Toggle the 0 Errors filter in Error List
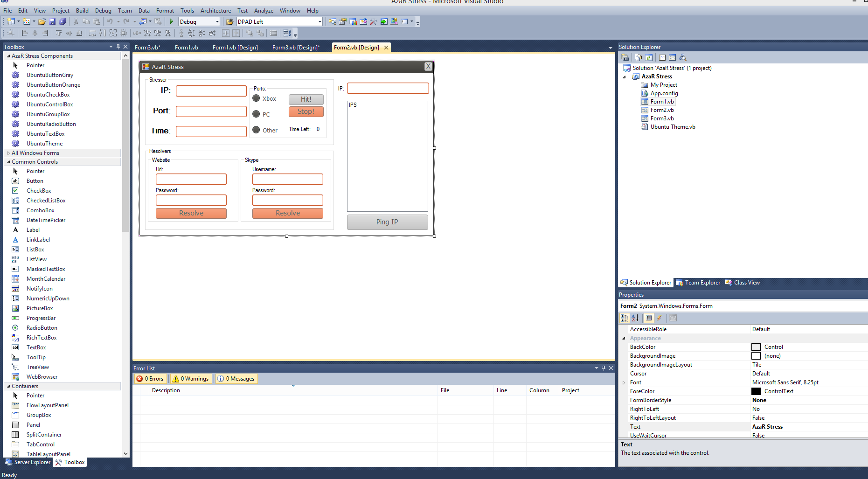This screenshot has width=868, height=479. (150, 379)
